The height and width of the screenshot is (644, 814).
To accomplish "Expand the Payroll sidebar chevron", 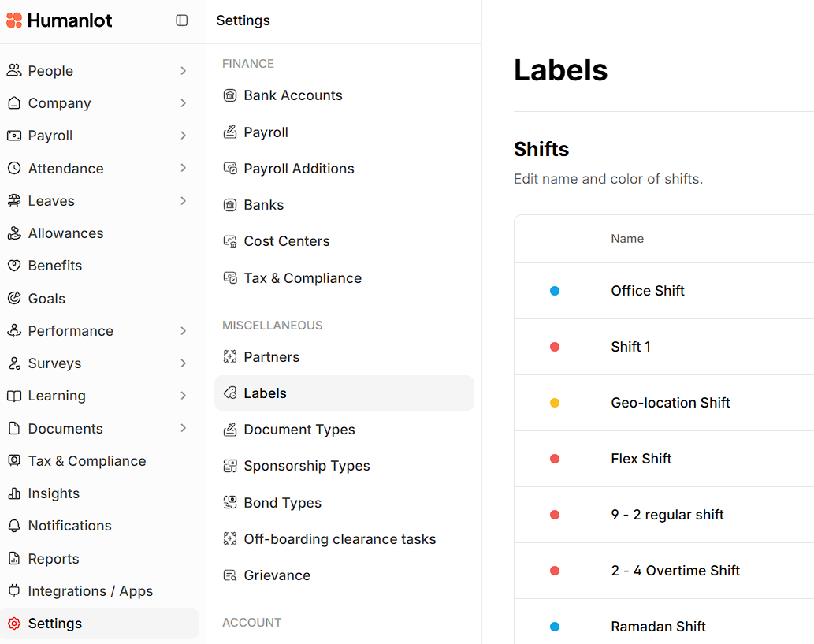I will (184, 136).
